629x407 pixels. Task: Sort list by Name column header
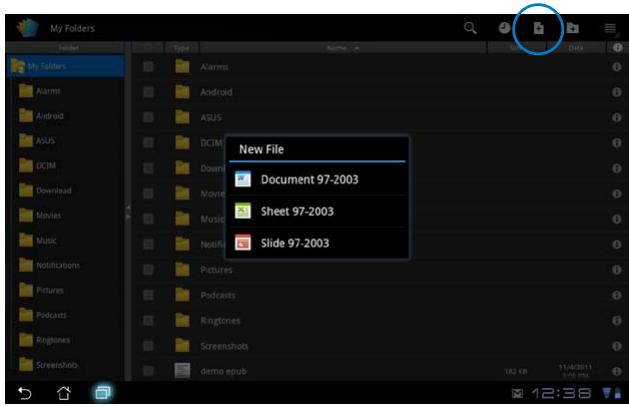tap(343, 48)
